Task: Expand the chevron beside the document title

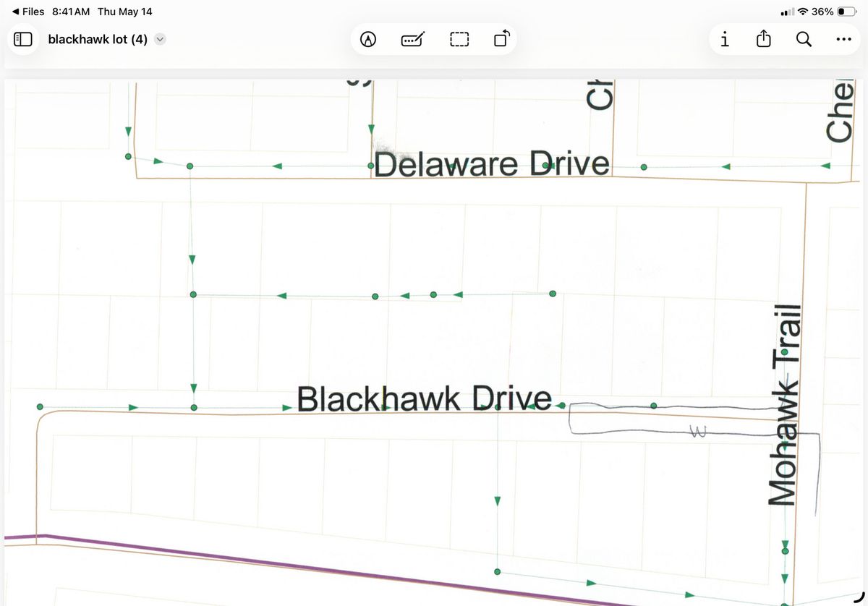Action: [x=160, y=39]
